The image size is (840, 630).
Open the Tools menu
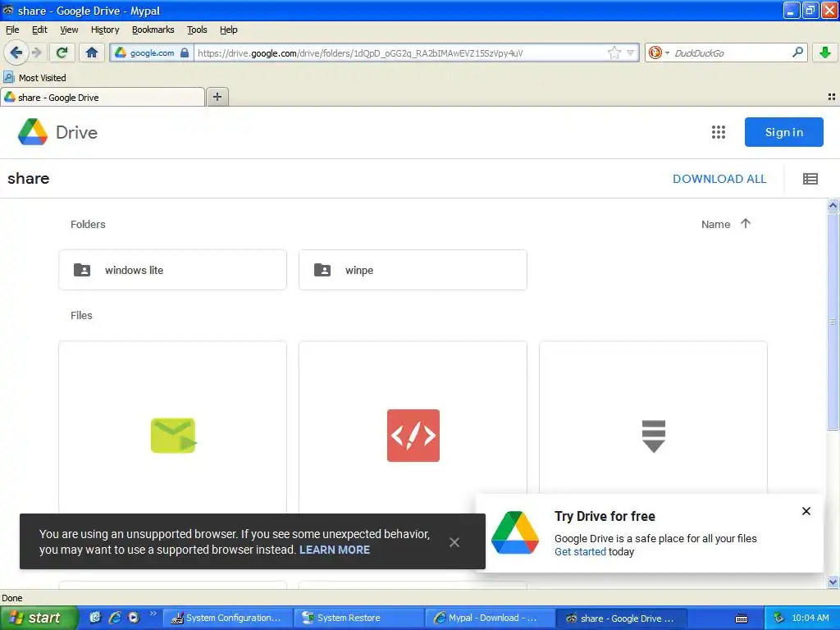[197, 30]
